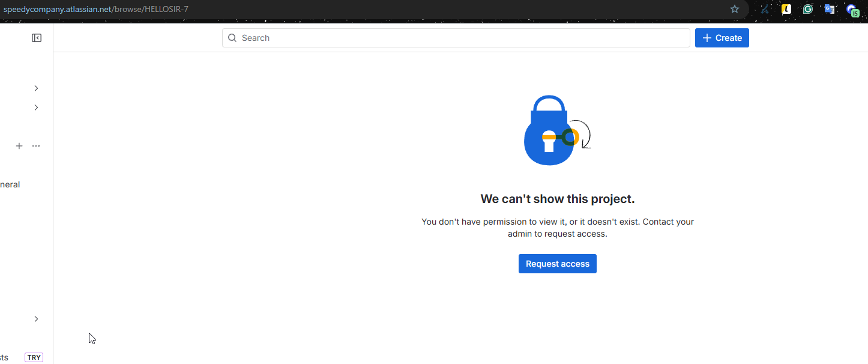The image size is (868, 364).
Task: Open the Google Translate extension icon
Action: [830, 9]
